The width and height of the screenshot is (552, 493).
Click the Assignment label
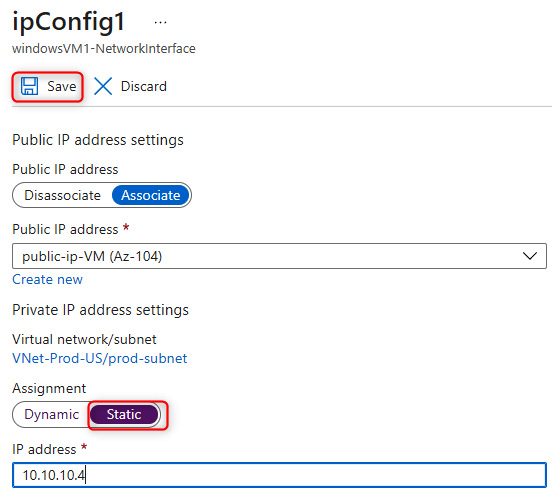point(49,388)
